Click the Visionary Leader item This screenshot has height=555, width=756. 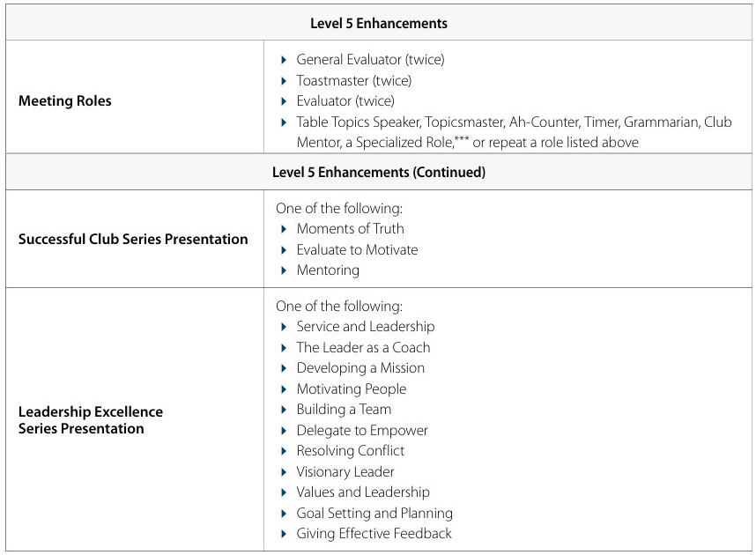[345, 472]
